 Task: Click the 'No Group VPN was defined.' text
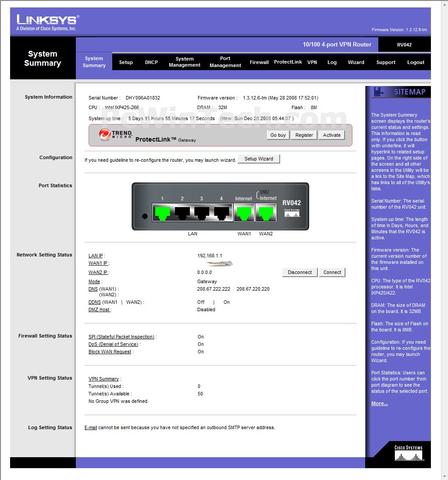(x=118, y=402)
